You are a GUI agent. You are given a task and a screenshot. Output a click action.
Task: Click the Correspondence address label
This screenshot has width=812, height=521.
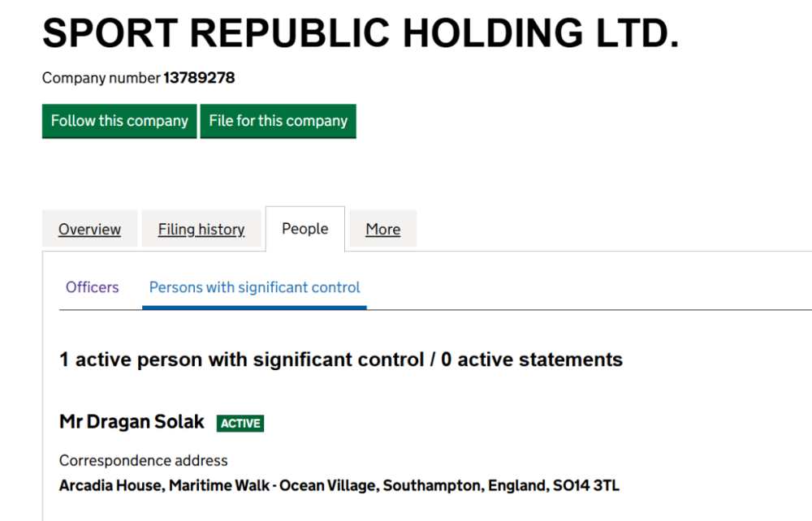[144, 461]
